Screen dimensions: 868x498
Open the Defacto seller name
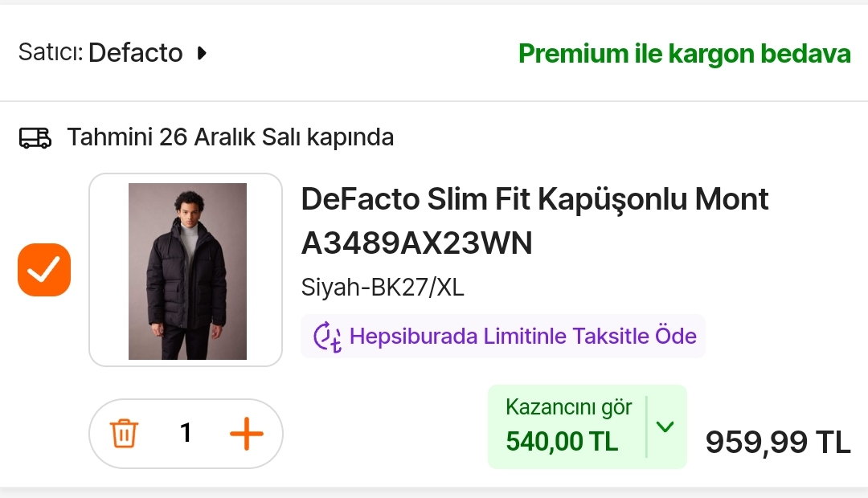pos(135,53)
